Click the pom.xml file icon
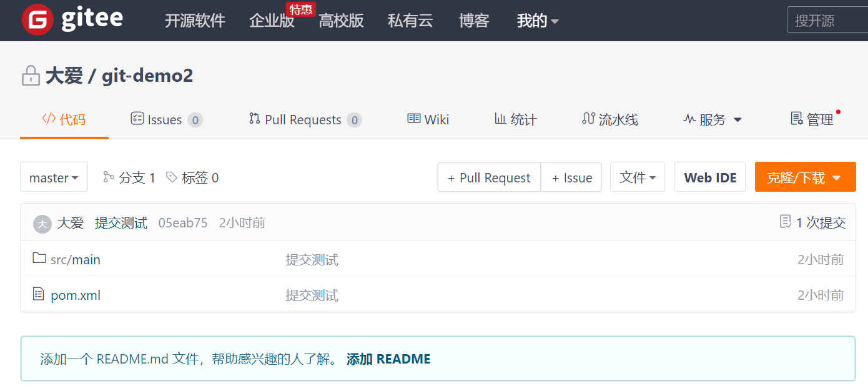The width and height of the screenshot is (868, 391). (39, 294)
